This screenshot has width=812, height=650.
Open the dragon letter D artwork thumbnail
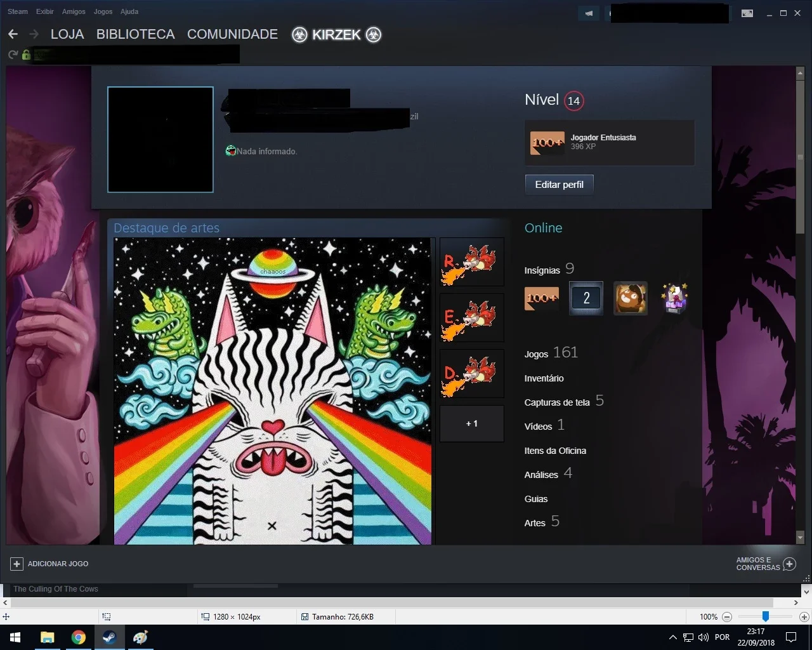tap(471, 373)
